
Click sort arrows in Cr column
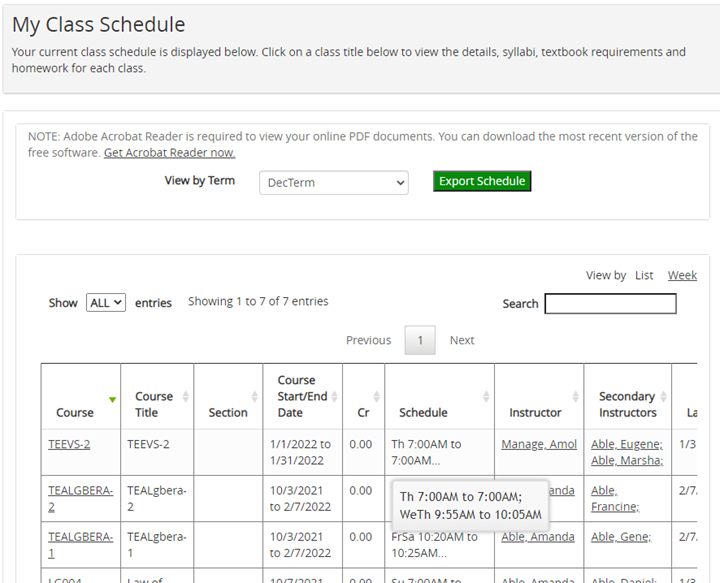376,397
